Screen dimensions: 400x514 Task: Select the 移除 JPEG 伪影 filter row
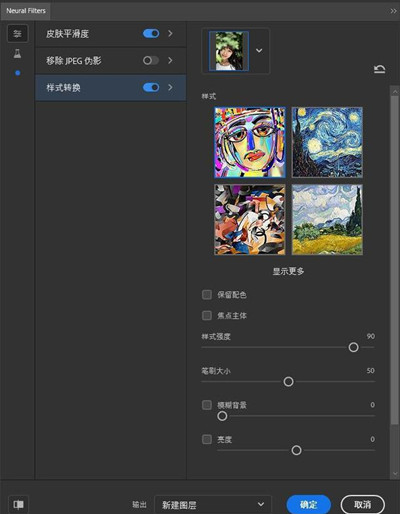(x=110, y=61)
